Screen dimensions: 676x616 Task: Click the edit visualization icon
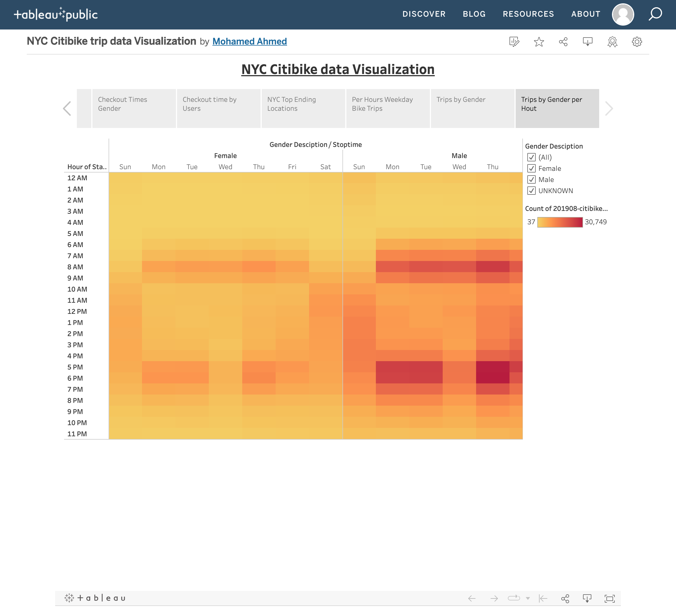point(514,41)
